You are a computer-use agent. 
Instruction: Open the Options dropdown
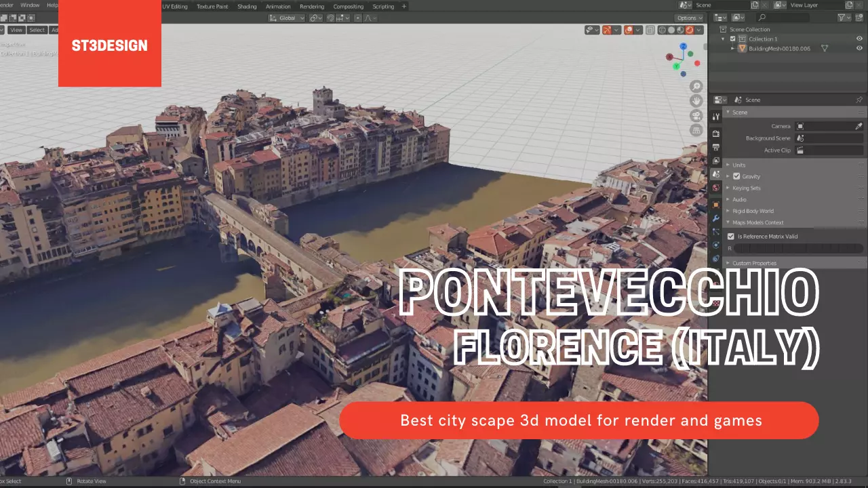689,18
